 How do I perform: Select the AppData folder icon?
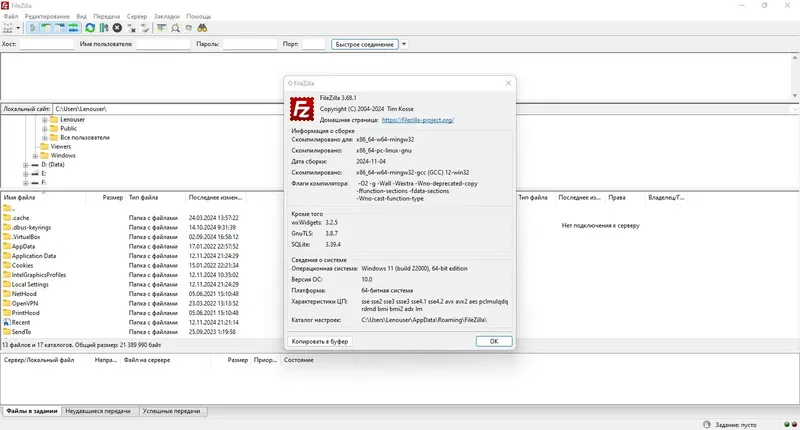[x=7, y=246]
